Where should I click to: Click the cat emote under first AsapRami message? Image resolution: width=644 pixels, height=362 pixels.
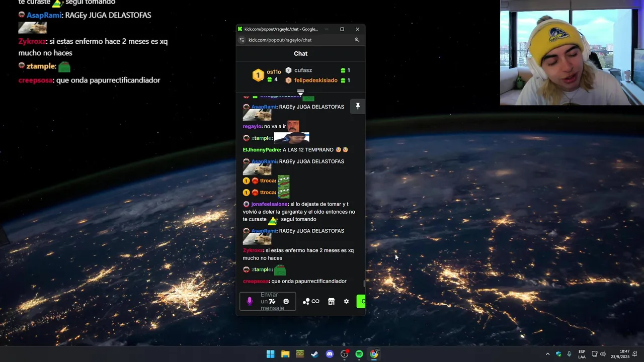pos(257,115)
